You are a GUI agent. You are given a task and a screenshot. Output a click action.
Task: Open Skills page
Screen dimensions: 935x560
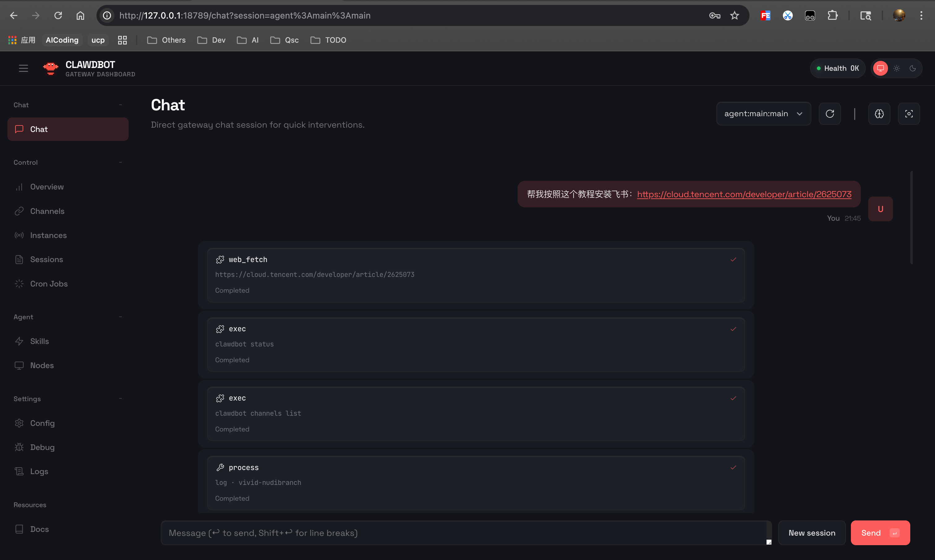pos(68,341)
